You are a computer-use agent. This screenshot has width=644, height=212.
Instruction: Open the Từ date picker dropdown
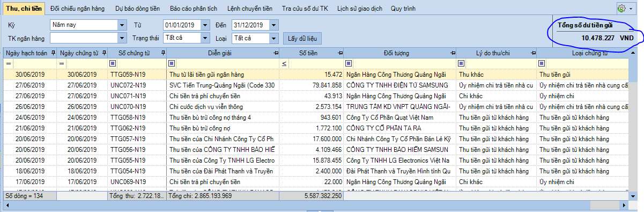pos(205,25)
